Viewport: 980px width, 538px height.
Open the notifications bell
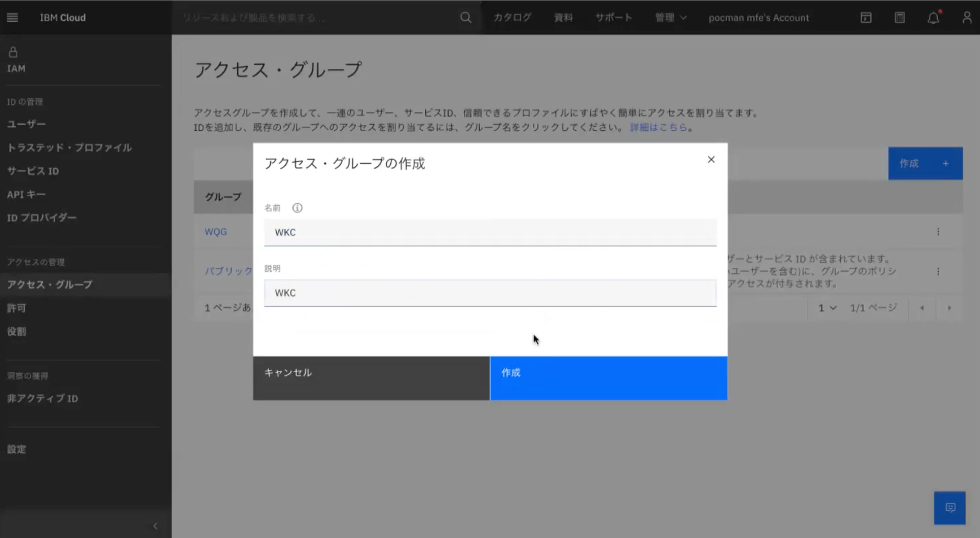point(933,18)
